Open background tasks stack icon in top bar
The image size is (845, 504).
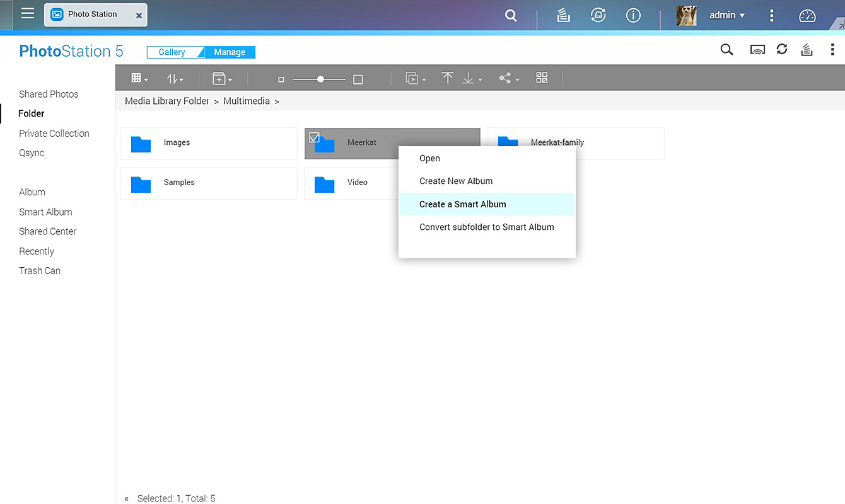pyautogui.click(x=563, y=16)
